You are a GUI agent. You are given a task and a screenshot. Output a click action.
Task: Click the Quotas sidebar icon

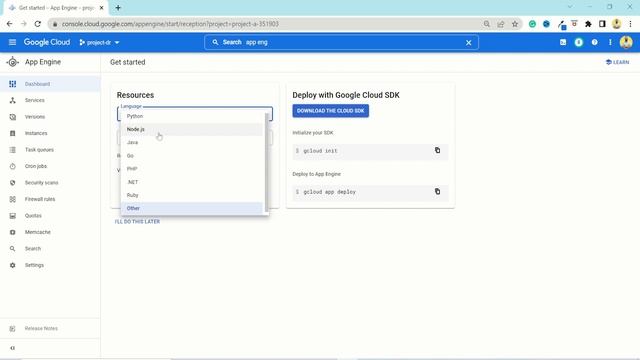coord(13,216)
